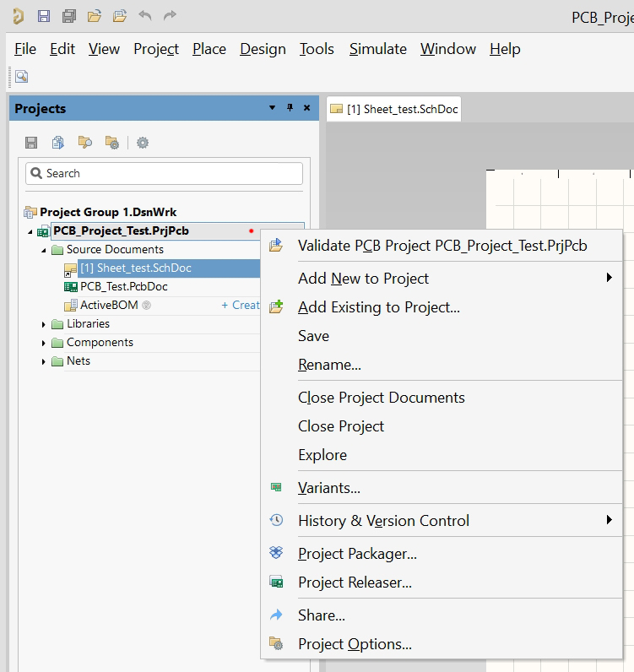Collapse the PCB_Project_Test.PrjPcb tree node
The image size is (634, 672).
[30, 232]
